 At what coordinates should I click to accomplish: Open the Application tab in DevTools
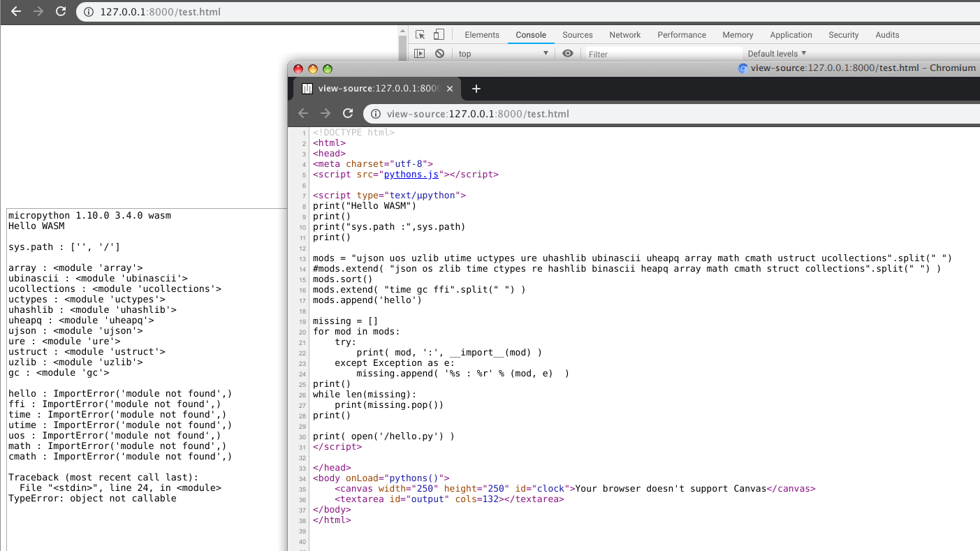(x=791, y=35)
